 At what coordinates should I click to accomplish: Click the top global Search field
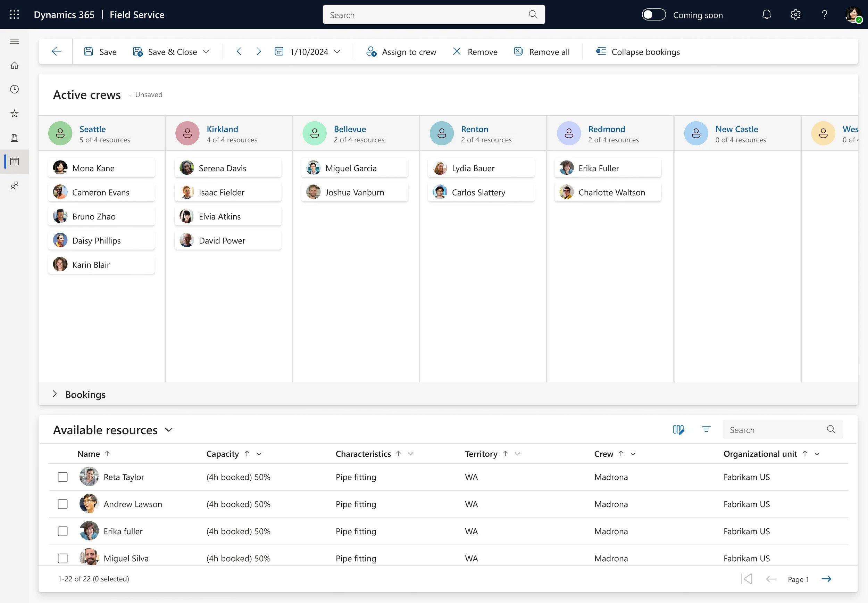[433, 15]
